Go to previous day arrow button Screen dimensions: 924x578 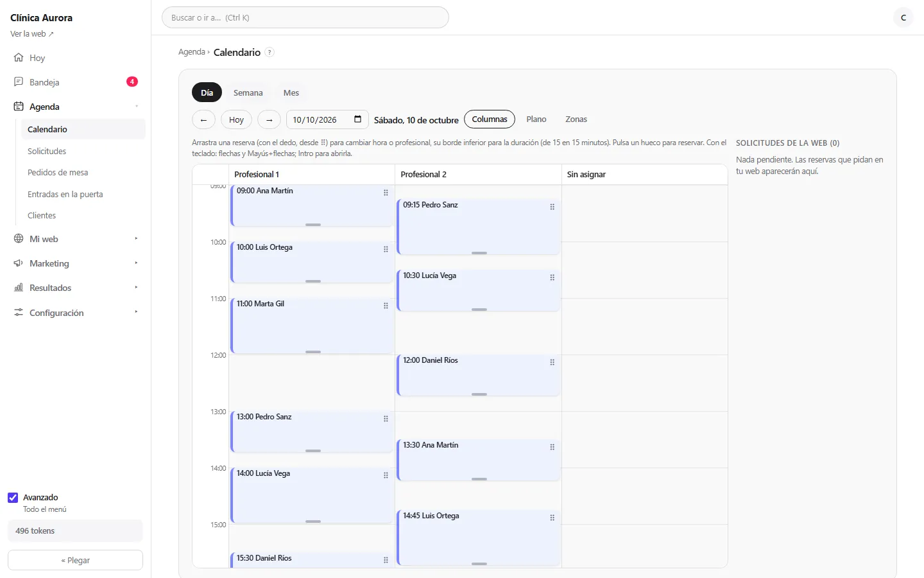click(203, 119)
